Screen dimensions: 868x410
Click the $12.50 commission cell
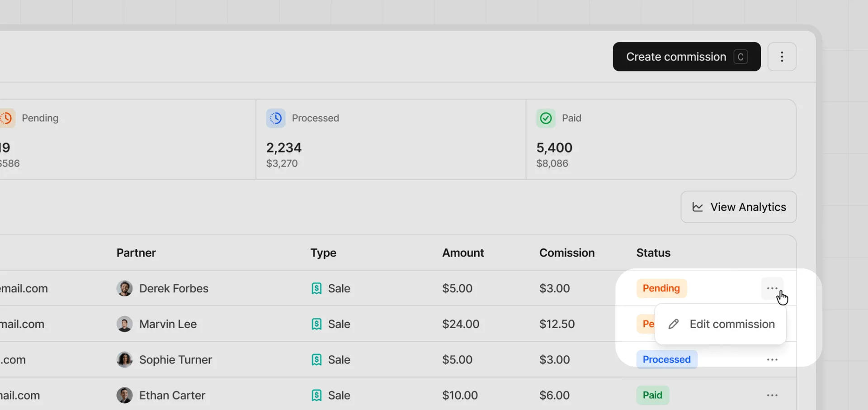pos(557,324)
